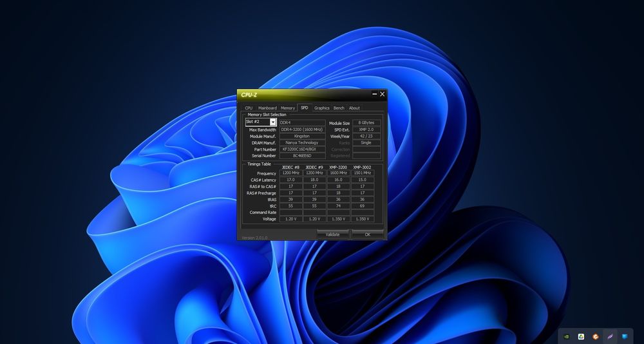Screen dimensions: 644x344
Task: Minimize the CPU-Z window
Action: coord(375,94)
